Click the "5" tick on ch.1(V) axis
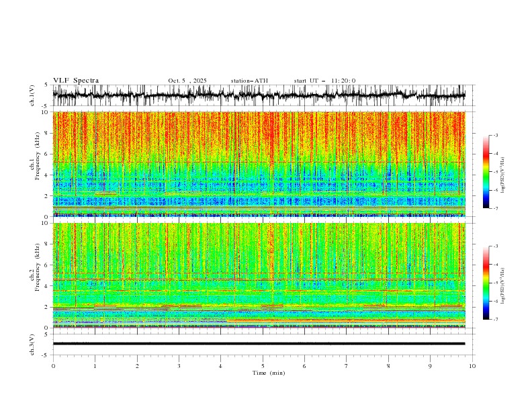The width and height of the screenshot is (532, 411). pos(47,85)
